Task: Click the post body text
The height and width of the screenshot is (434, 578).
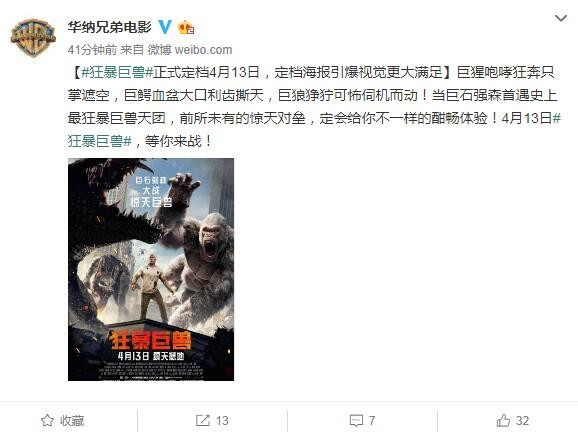Action: (314, 107)
